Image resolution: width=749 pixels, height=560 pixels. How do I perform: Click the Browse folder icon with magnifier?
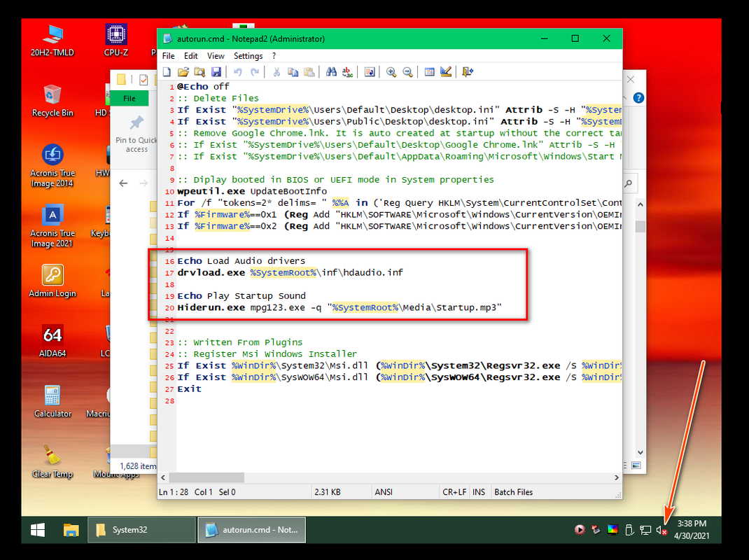coord(199,71)
